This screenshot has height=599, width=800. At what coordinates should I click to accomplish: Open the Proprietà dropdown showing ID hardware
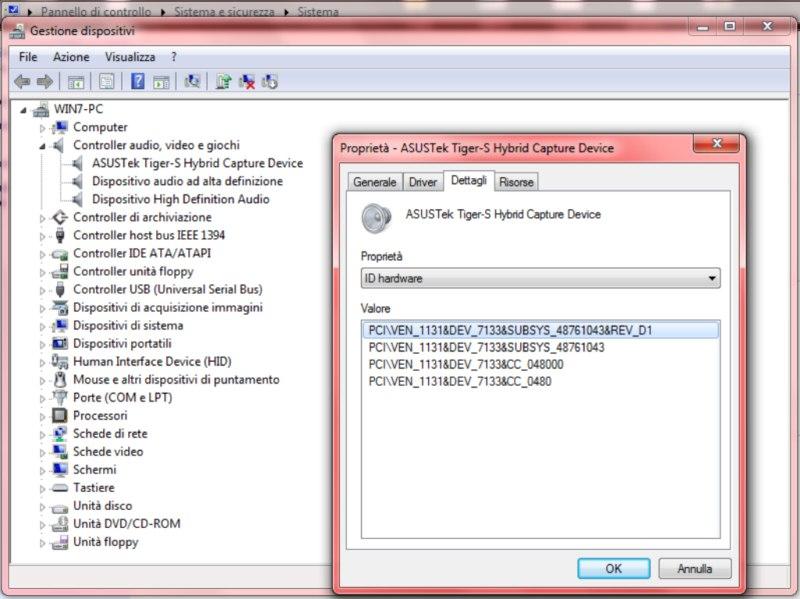coord(540,278)
